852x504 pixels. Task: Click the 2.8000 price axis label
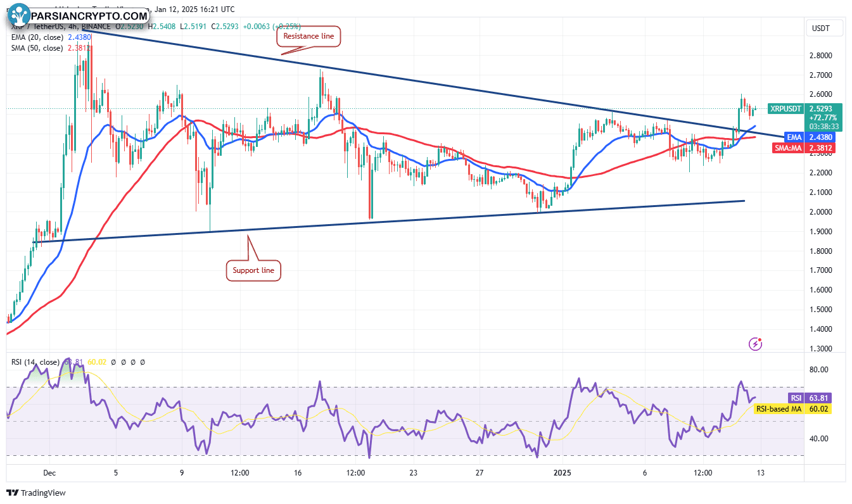[822, 56]
